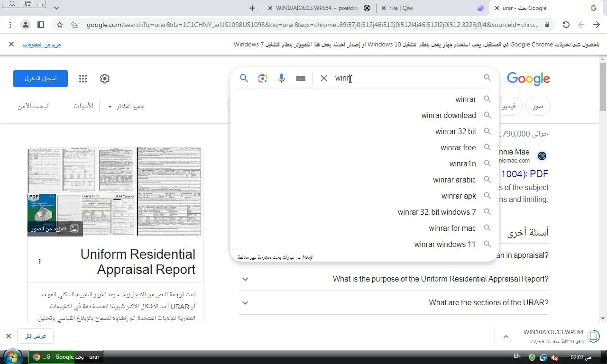
Task: Open Chrome side panel
Action: click(41, 25)
